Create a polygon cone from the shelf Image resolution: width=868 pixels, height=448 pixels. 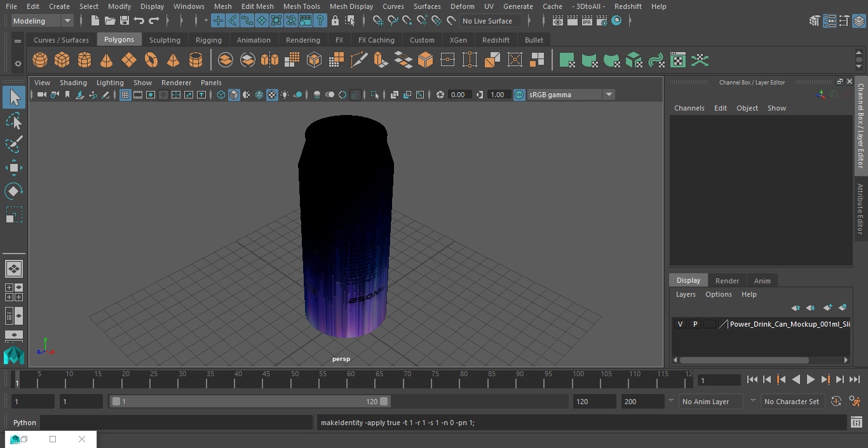click(x=107, y=60)
